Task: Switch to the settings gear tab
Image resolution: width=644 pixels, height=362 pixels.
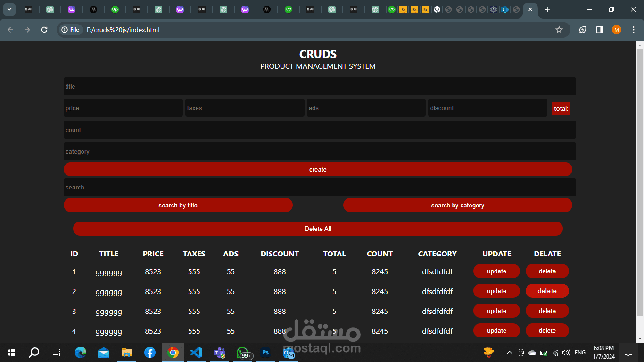Action: [494, 9]
